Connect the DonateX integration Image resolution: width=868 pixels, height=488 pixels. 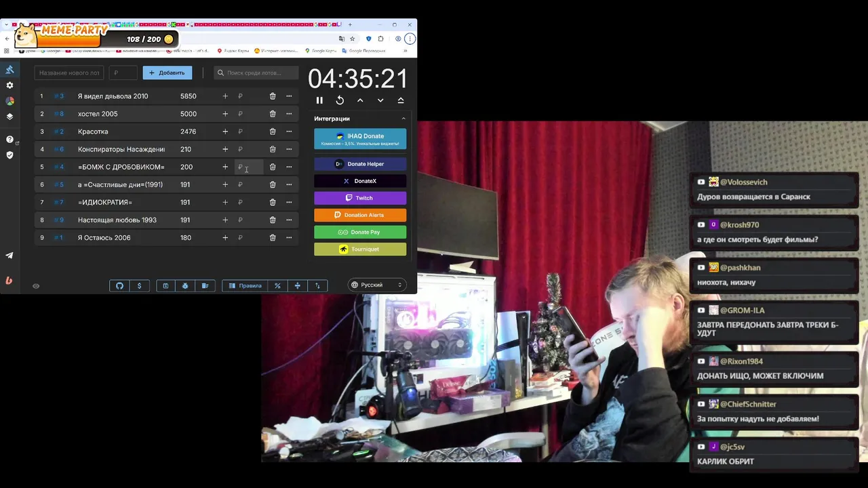tap(360, 181)
